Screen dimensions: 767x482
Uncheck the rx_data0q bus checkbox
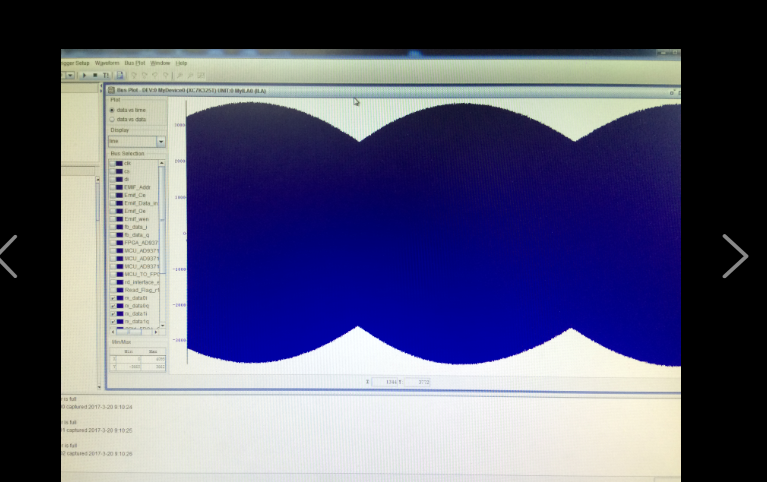coord(113,306)
